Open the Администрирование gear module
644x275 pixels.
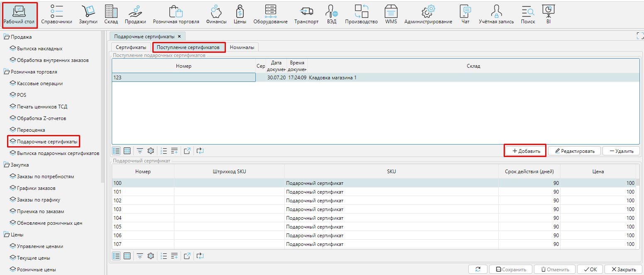tap(428, 14)
